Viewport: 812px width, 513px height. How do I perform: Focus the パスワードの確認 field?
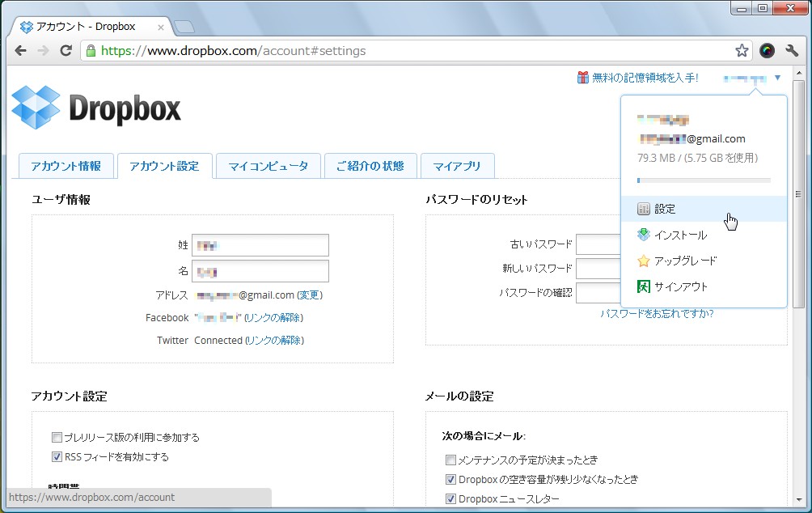598,293
